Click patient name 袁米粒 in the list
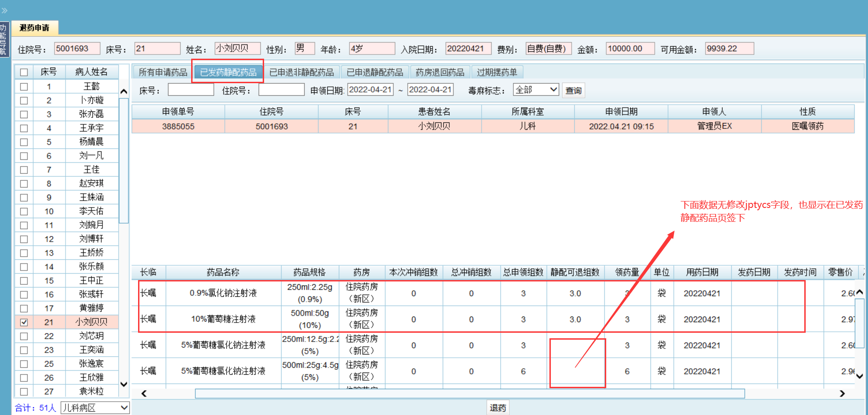Image resolution: width=868 pixels, height=415 pixels. point(91,391)
